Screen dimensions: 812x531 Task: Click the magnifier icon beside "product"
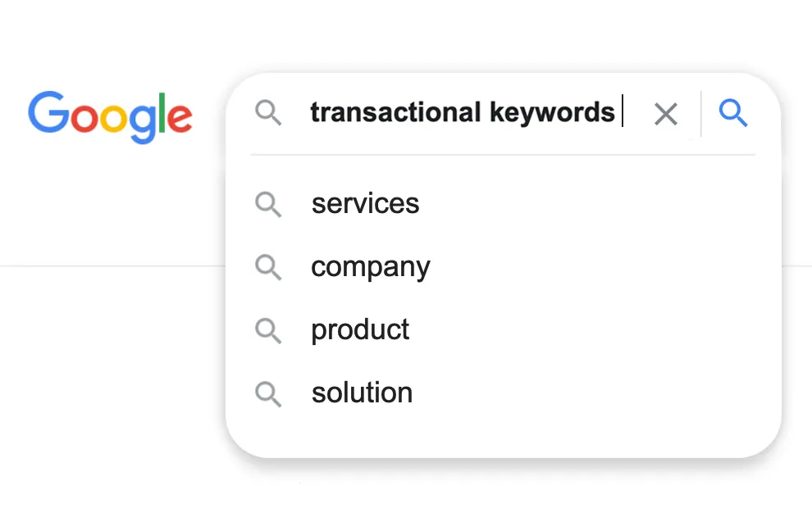[x=268, y=330]
